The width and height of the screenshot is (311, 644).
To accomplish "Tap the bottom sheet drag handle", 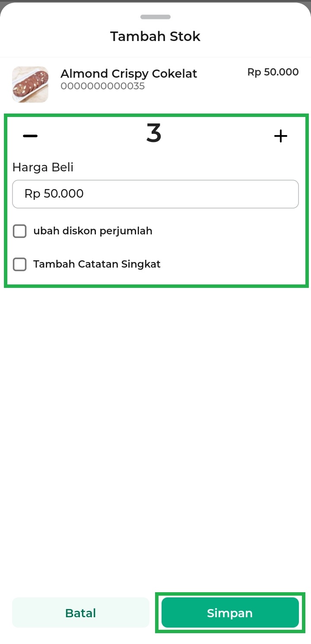I will pos(155,17).
